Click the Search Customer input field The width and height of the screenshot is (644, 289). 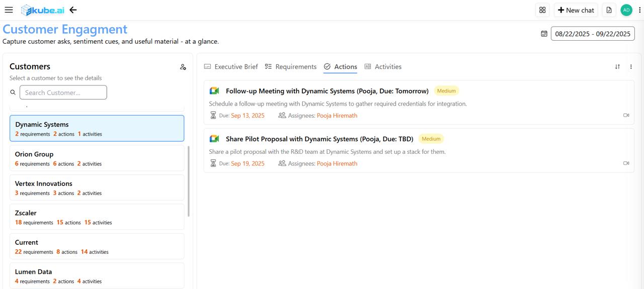63,92
